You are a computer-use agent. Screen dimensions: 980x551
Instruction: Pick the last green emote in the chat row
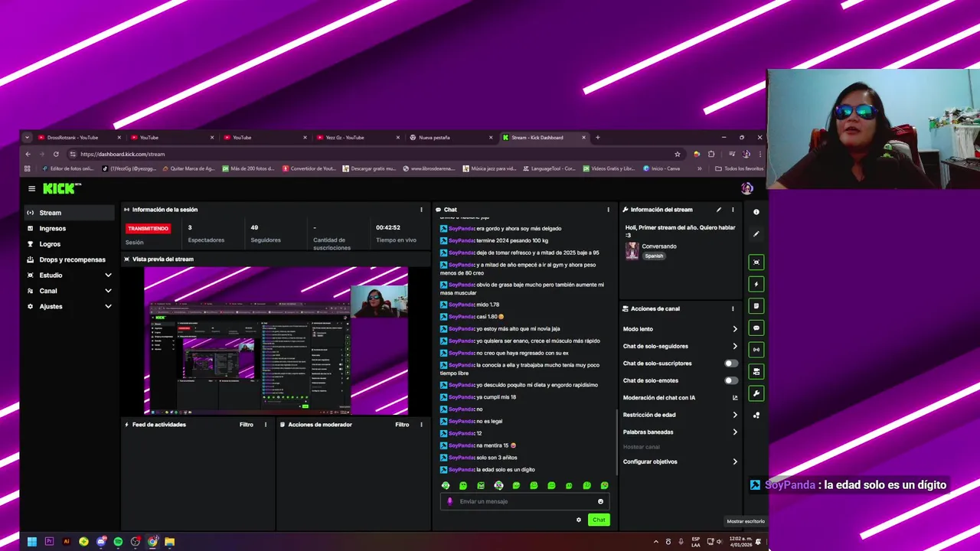(x=604, y=485)
